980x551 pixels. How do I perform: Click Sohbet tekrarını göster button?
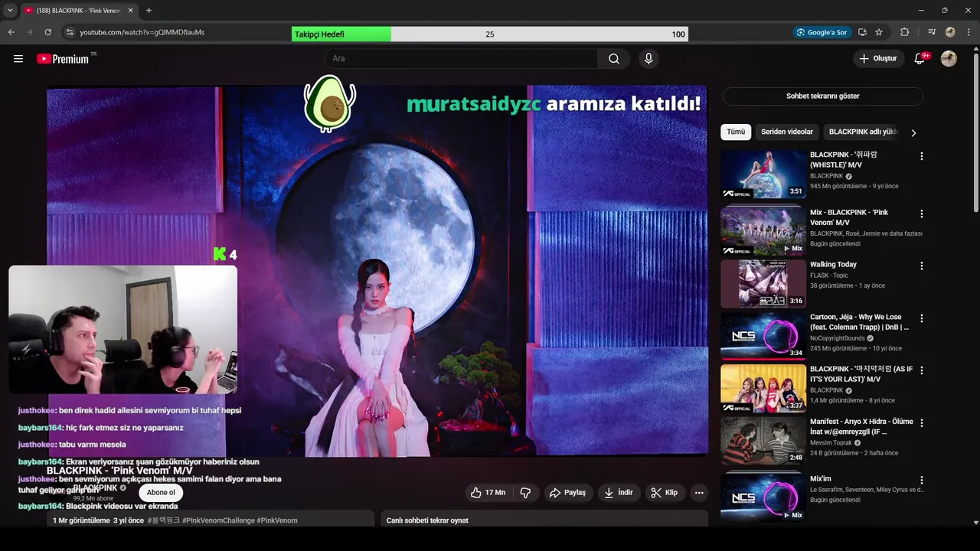(x=823, y=96)
